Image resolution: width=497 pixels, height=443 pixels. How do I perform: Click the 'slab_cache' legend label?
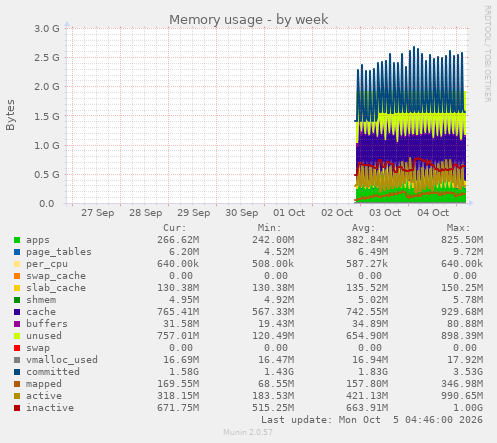tap(56, 288)
